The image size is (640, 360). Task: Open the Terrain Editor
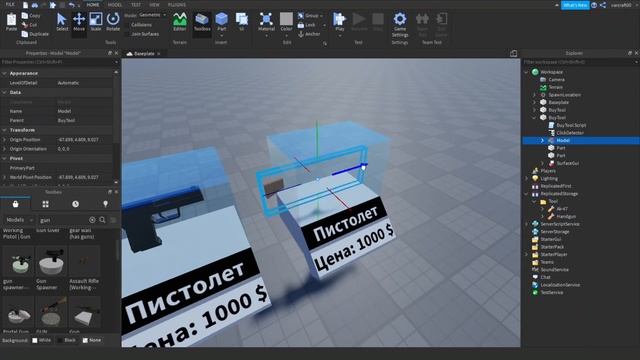(x=180, y=22)
